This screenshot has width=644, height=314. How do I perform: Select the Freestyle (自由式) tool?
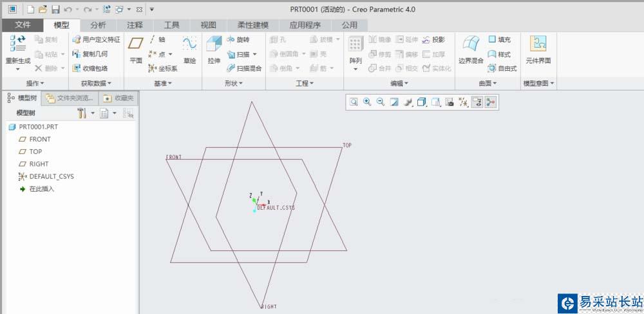coord(502,69)
